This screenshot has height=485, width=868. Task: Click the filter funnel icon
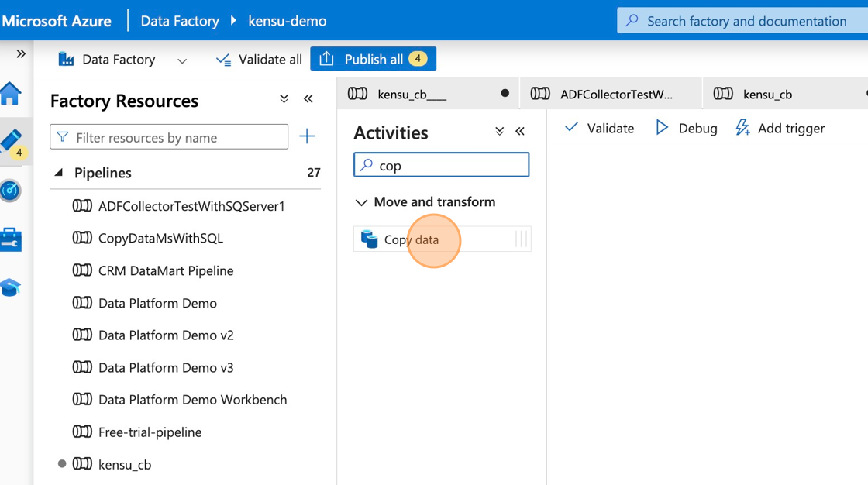63,137
